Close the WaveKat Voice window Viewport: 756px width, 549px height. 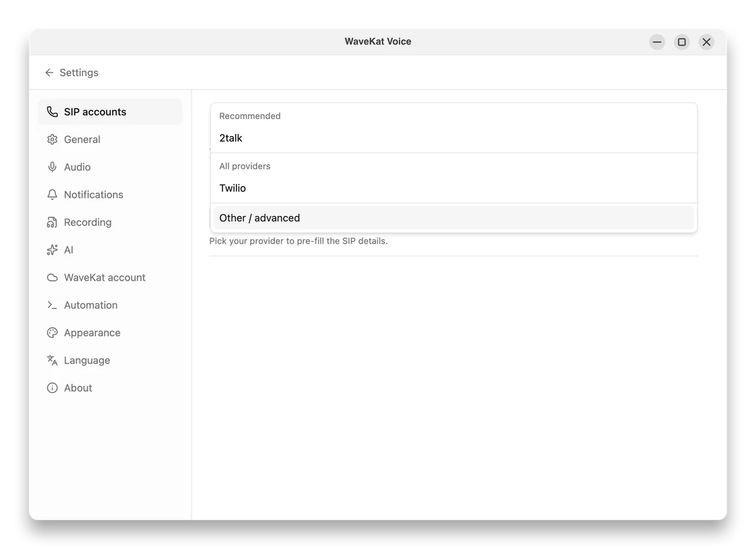[706, 42]
